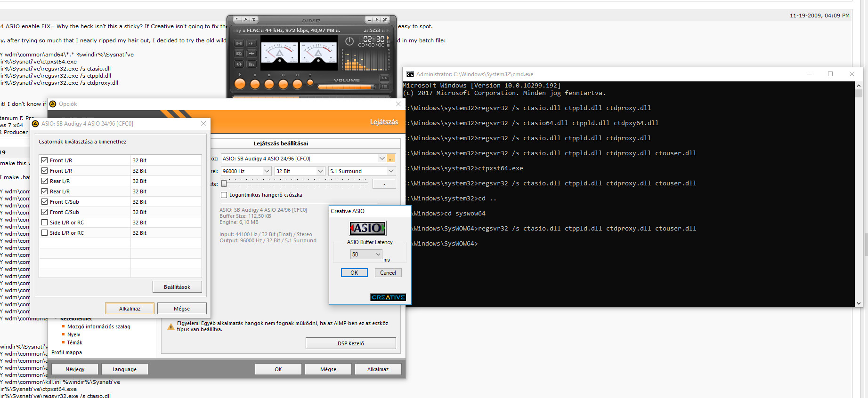Uncheck first Front L/R channel checkbox

44,160
